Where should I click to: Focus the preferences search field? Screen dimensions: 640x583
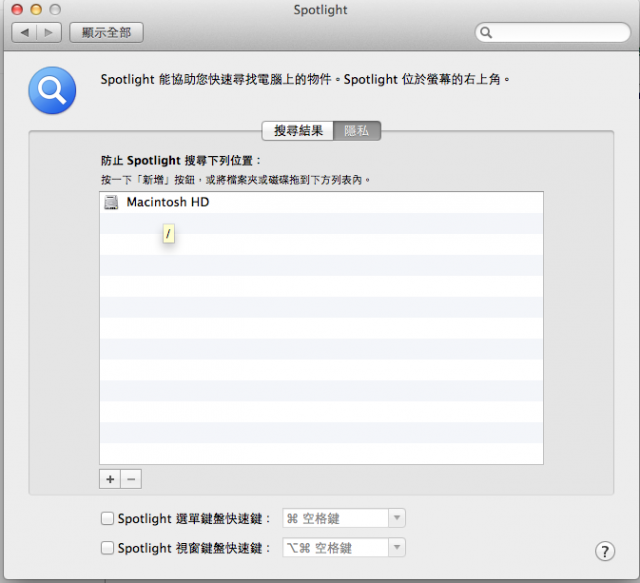[x=553, y=32]
